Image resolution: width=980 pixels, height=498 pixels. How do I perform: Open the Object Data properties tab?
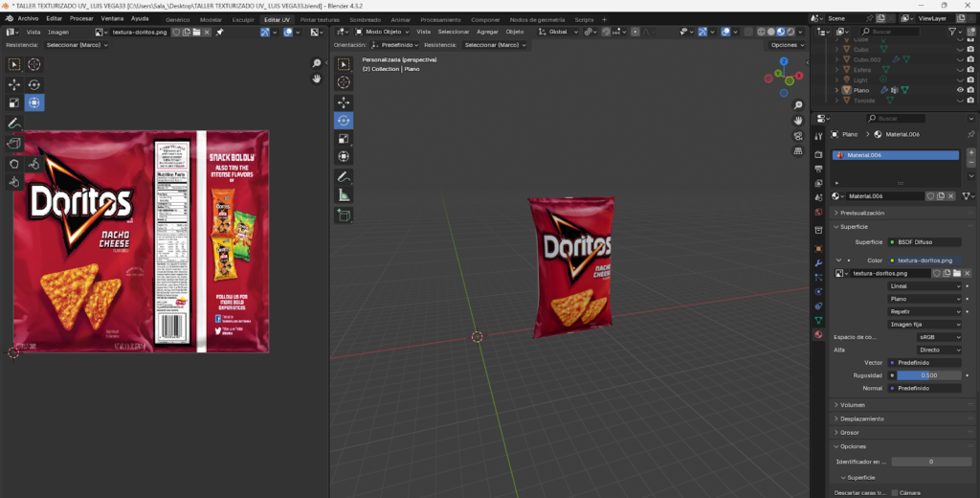(819, 320)
